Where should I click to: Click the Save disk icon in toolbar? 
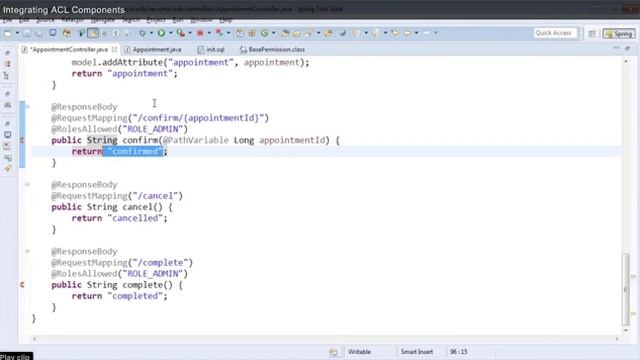[x=27, y=33]
